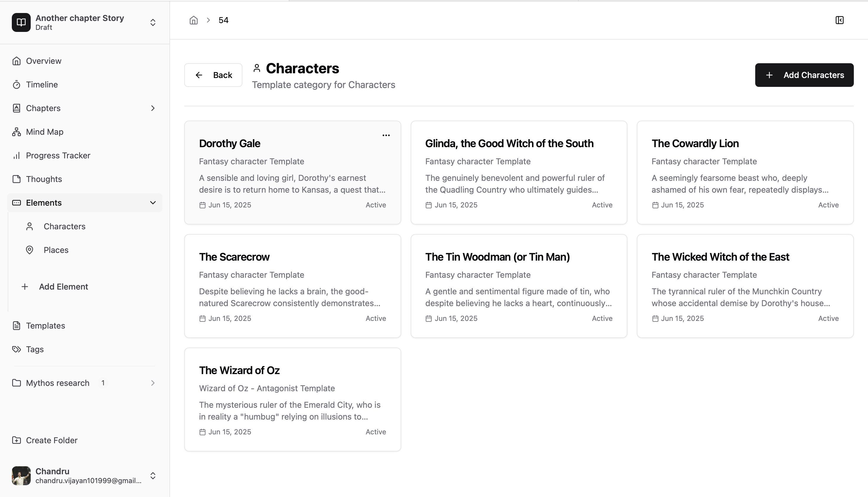Click Create Folder in the sidebar

point(84,440)
